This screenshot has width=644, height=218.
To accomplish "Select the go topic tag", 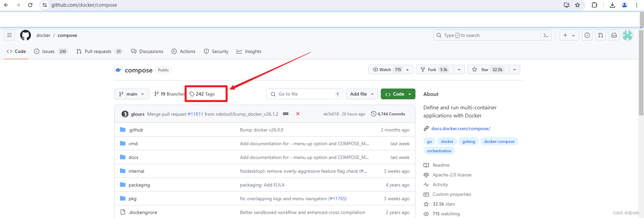I will point(429,142).
